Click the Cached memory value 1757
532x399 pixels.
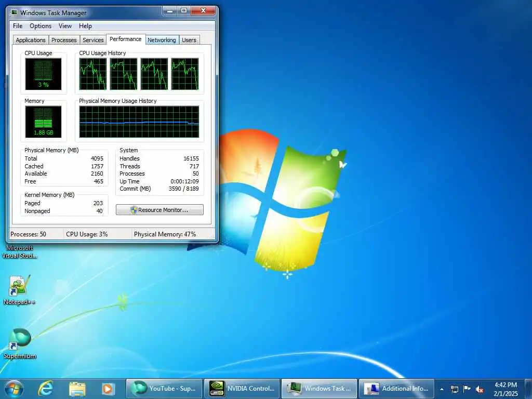click(97, 166)
